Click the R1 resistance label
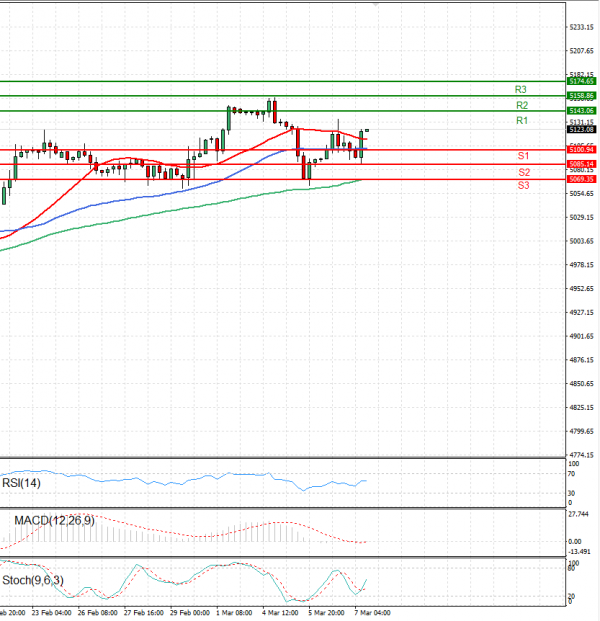The image size is (600, 621). [522, 120]
